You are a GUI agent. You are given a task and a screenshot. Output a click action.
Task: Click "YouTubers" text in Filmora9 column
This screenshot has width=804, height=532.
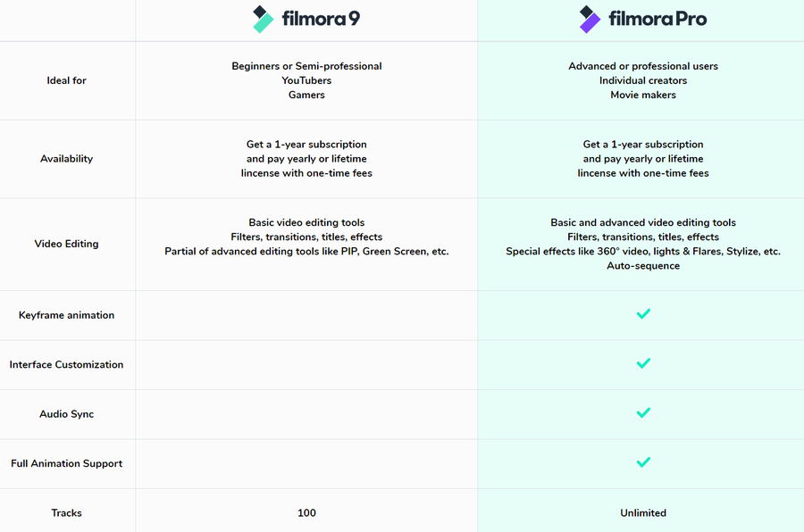[306, 80]
